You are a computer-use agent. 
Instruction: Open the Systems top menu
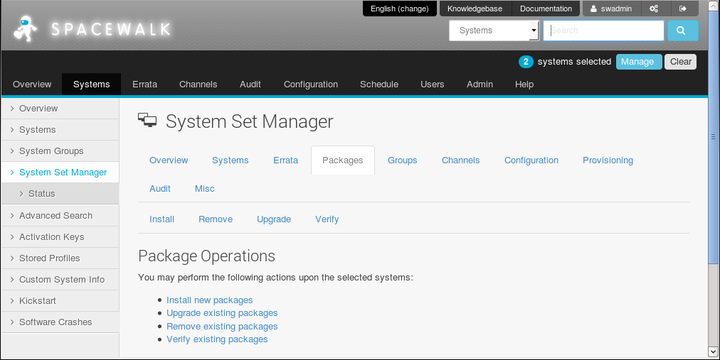coord(91,84)
